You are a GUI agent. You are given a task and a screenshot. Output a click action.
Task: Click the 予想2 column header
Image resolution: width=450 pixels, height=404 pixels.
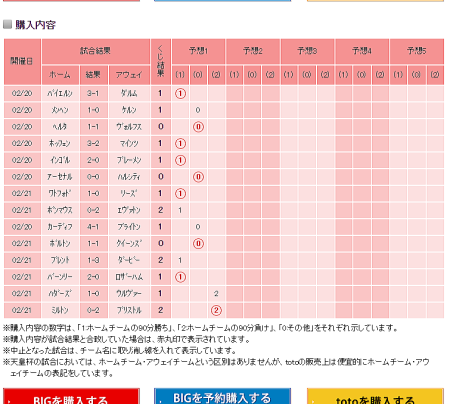pos(253,51)
